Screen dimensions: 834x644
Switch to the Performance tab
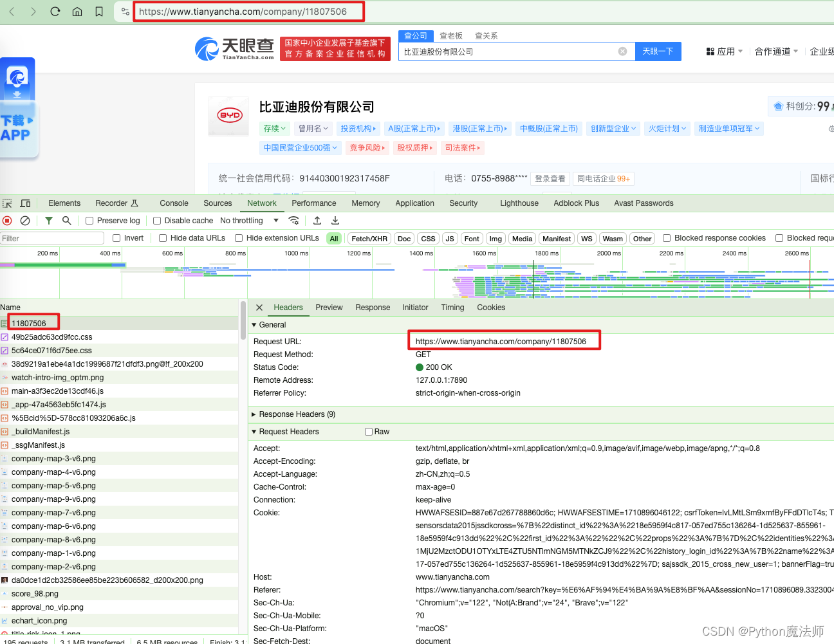[314, 203]
